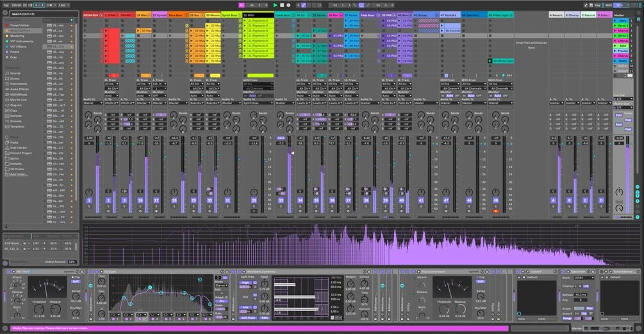This screenshot has height=334, width=644.
Task: Select Packs under browser places
Action: pos(14,143)
